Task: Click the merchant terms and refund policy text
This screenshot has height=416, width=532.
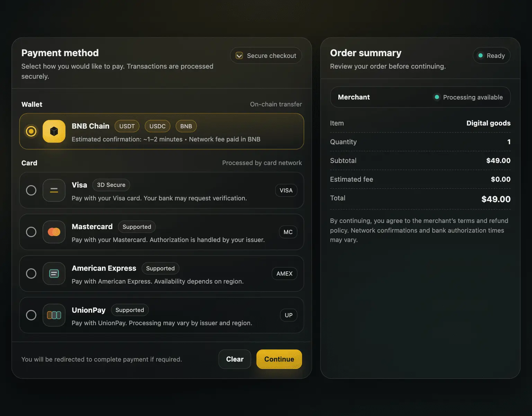Action: pos(419,230)
